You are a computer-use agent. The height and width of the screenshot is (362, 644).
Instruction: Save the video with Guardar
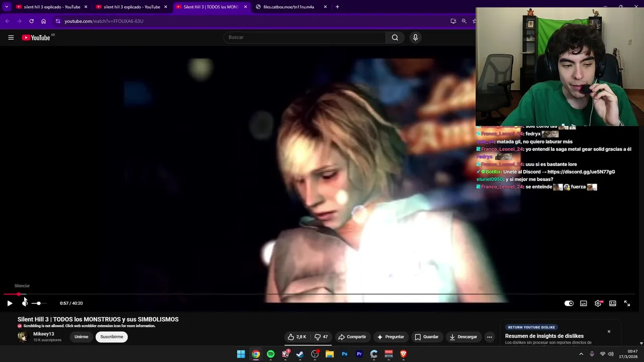(427, 337)
